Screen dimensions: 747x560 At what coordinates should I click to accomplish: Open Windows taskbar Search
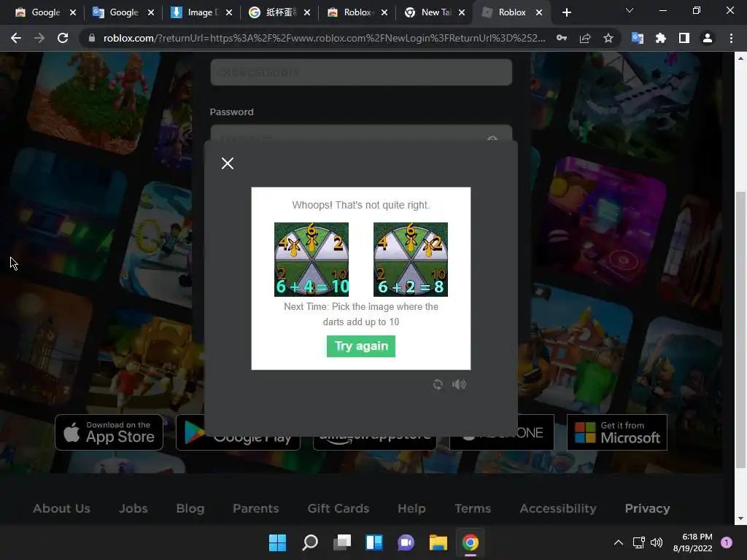[x=309, y=542]
